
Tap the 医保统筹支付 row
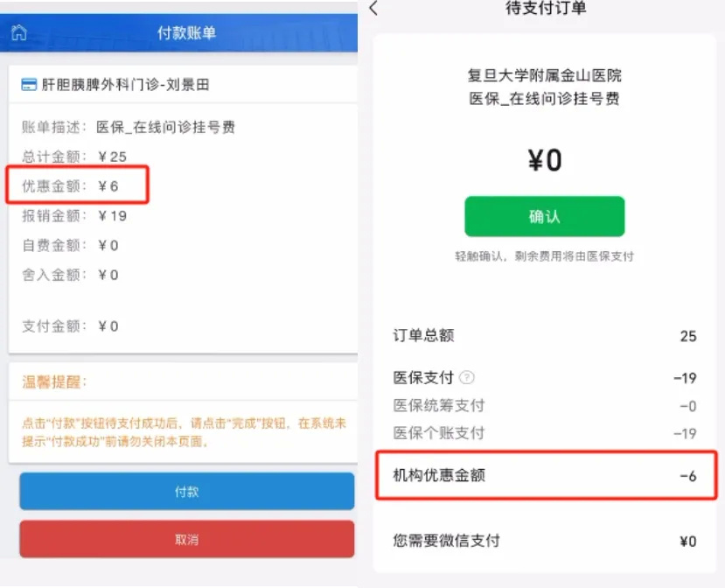click(x=544, y=406)
